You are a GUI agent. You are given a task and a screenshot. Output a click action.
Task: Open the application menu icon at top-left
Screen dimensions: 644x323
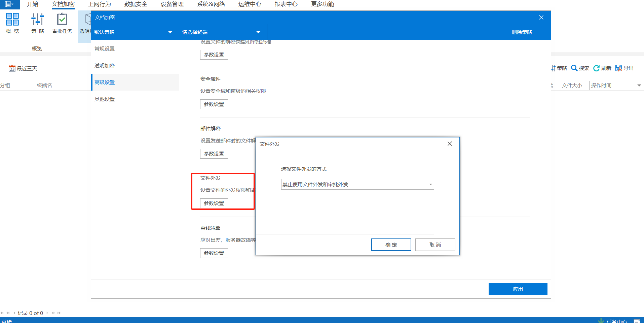9,4
